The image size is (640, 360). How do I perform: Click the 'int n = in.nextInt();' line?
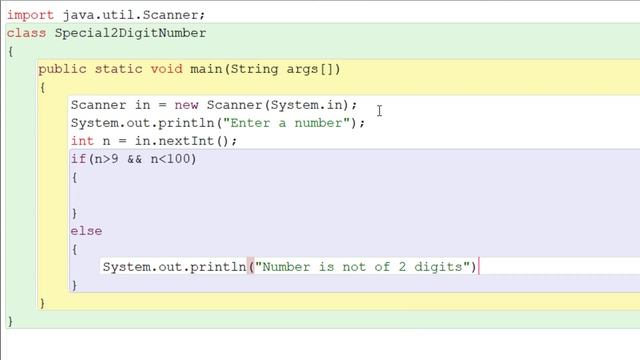(153, 141)
